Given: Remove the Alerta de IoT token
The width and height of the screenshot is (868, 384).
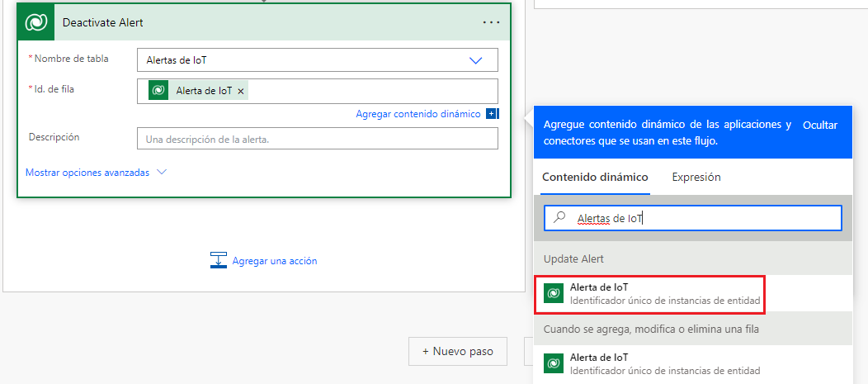Looking at the screenshot, I should click(x=241, y=92).
